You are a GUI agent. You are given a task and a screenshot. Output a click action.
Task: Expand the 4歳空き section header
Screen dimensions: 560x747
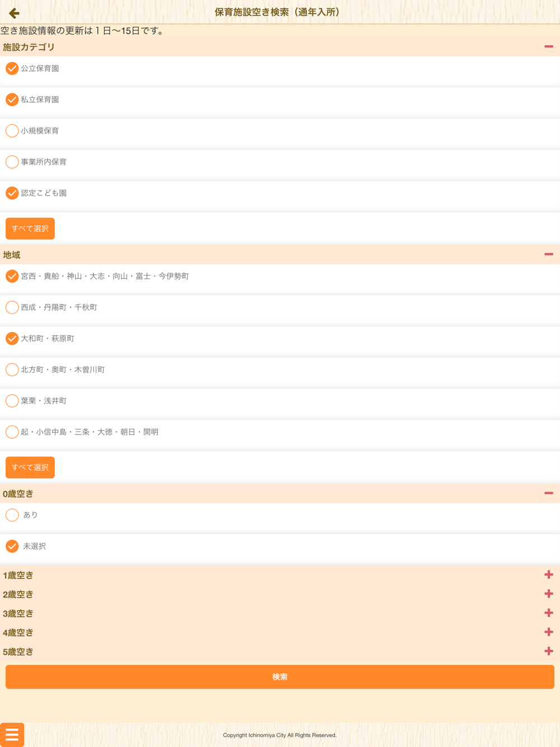(x=280, y=632)
